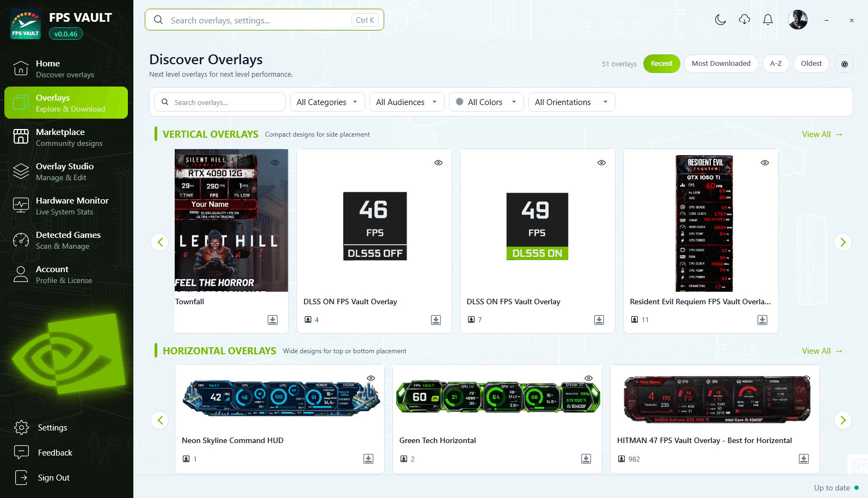Expand the All Categories dropdown
The height and width of the screenshot is (498, 868).
tap(327, 102)
